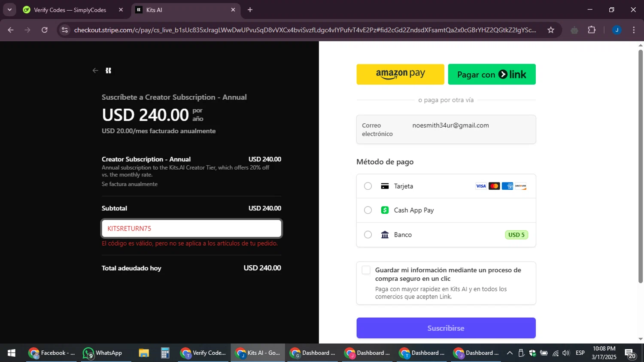Screen dimensions: 644x362
Task: Click the email field noesmith34ur@gmail.com
Action: tap(446, 129)
